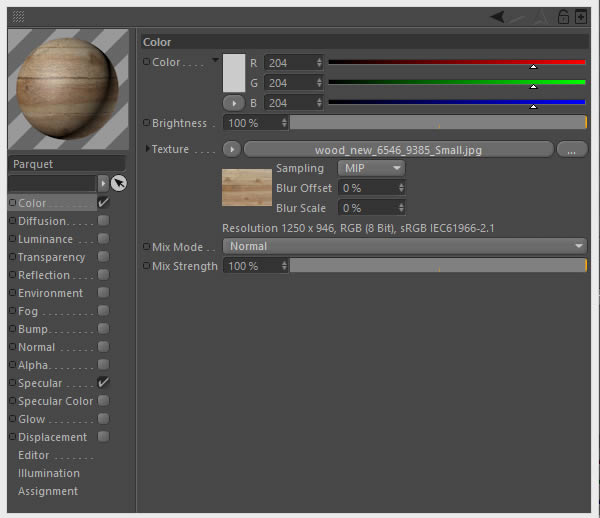Open the Texture arrow menu button
Screen dimensions: 600x518
232,149
